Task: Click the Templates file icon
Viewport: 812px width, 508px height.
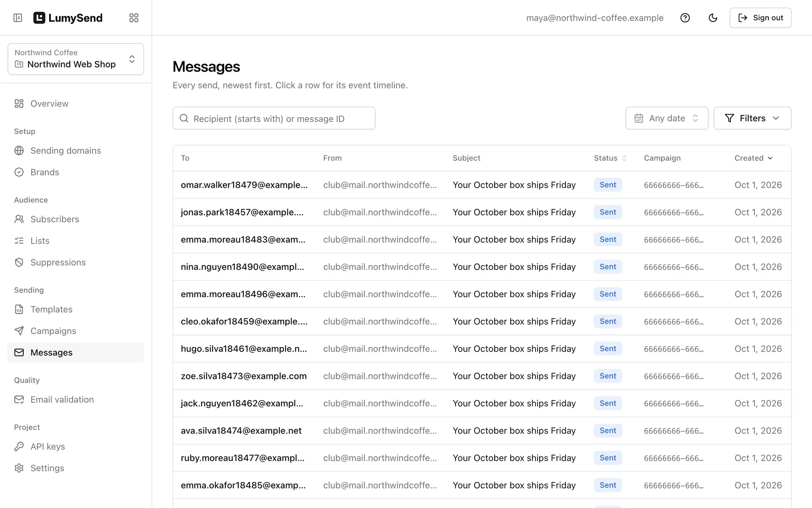Action: click(x=19, y=310)
